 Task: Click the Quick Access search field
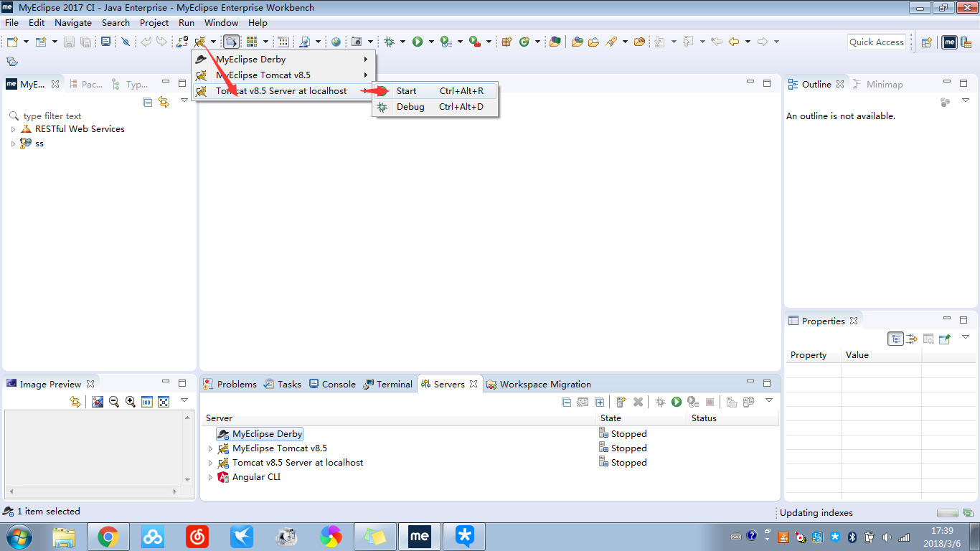[x=876, y=42]
